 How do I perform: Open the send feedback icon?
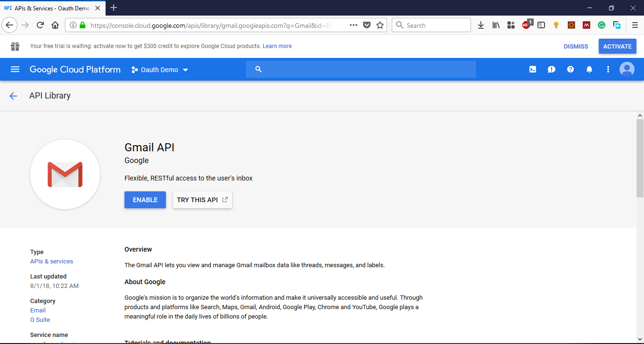click(x=552, y=69)
